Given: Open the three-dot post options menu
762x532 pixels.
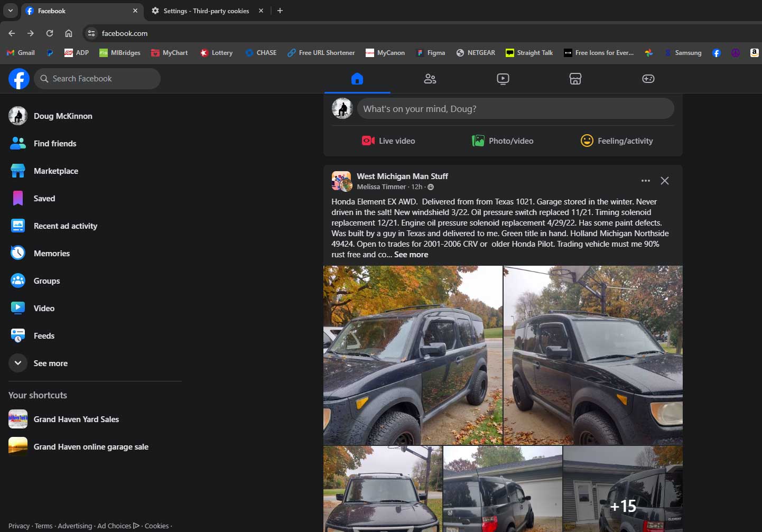Looking at the screenshot, I should click(646, 181).
